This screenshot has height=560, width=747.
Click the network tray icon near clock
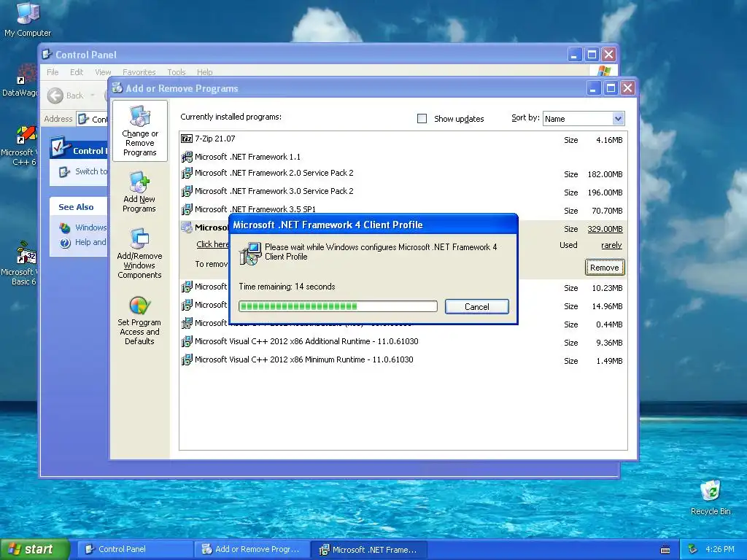click(x=693, y=549)
